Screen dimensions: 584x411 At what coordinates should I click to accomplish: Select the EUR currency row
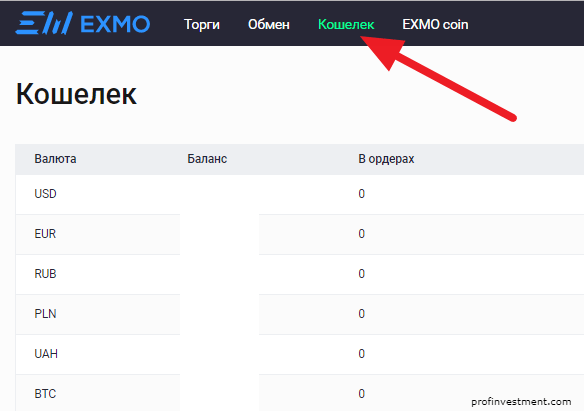pyautogui.click(x=299, y=234)
